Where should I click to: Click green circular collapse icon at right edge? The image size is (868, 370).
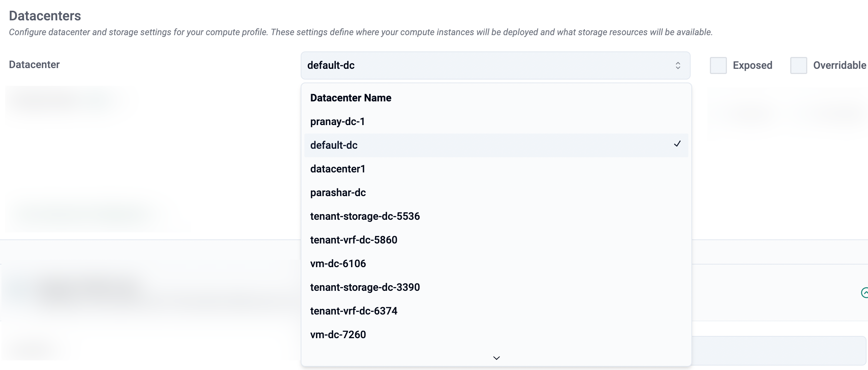coord(864,293)
